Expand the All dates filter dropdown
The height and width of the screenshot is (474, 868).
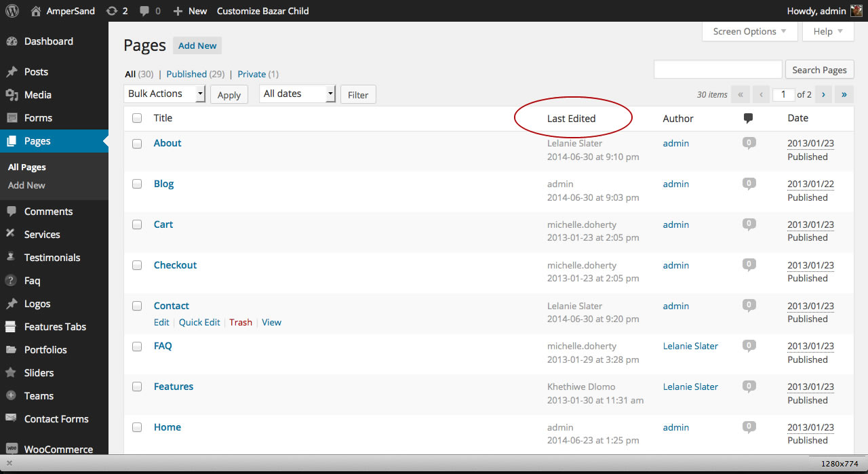click(x=298, y=94)
